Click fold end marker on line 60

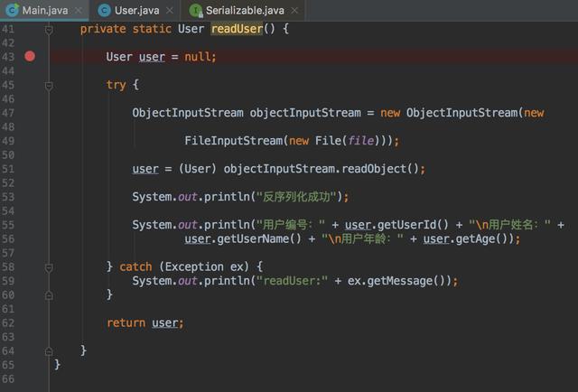pyautogui.click(x=49, y=294)
